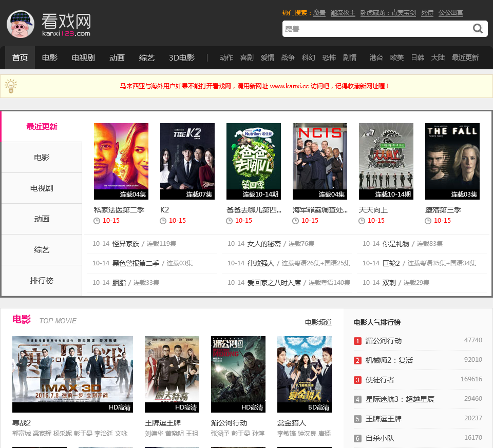Filter by 恐怖 genre
493x448 pixels.
pyautogui.click(x=329, y=57)
